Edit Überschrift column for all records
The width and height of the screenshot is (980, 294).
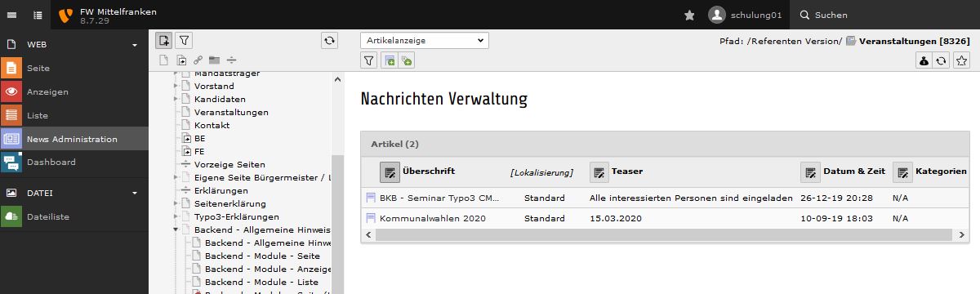[x=390, y=171]
